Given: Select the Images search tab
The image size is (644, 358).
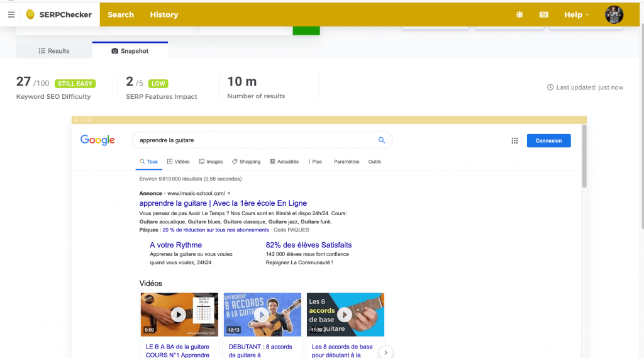Looking at the screenshot, I should point(211,162).
